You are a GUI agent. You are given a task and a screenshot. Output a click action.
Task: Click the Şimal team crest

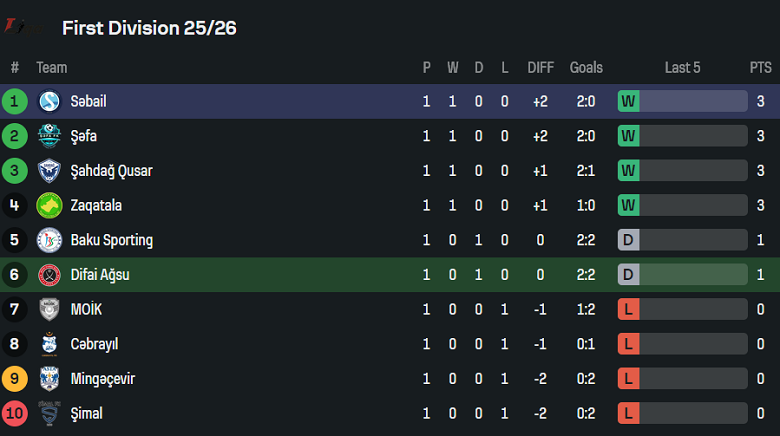pos(49,413)
